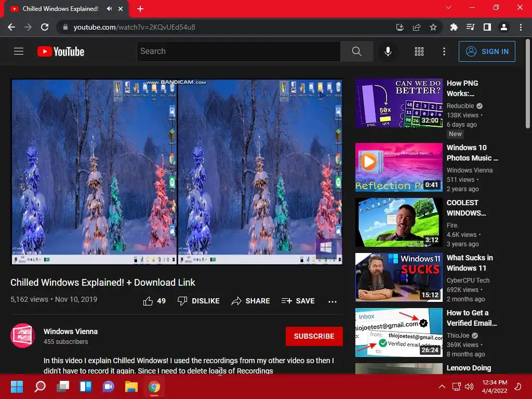Start voice search with microphone icon

point(388,51)
